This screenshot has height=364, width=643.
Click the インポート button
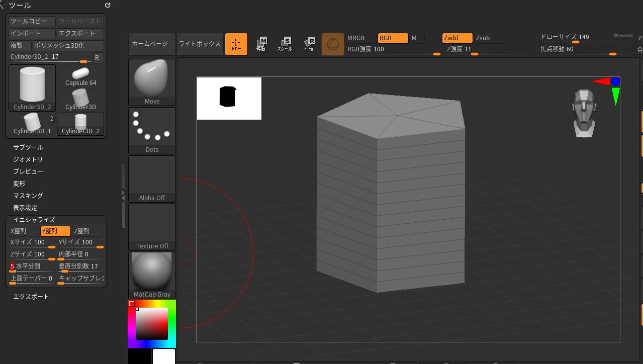tap(32, 33)
